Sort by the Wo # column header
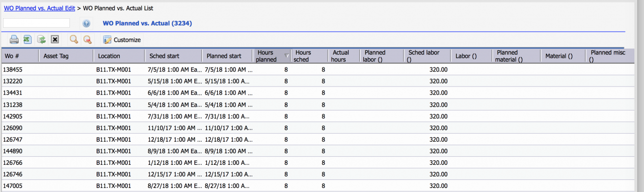 coord(20,56)
